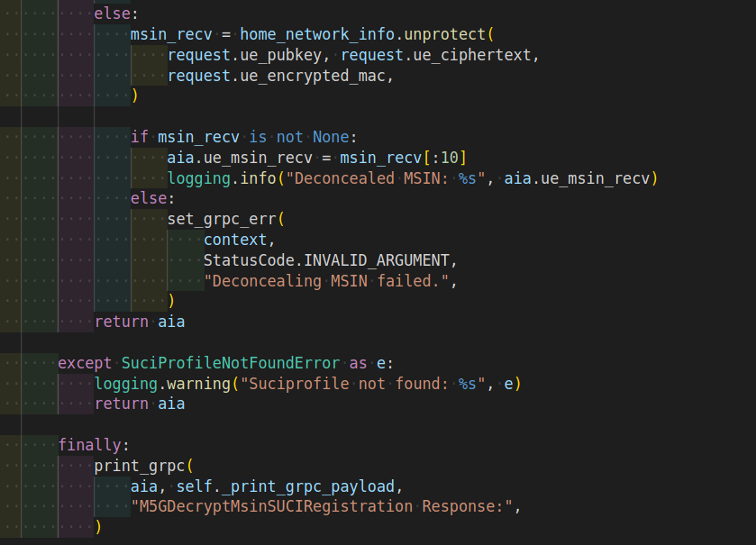Select request.ue_pubkey argument
Screen dimensions: 756x545
click(x=244, y=56)
